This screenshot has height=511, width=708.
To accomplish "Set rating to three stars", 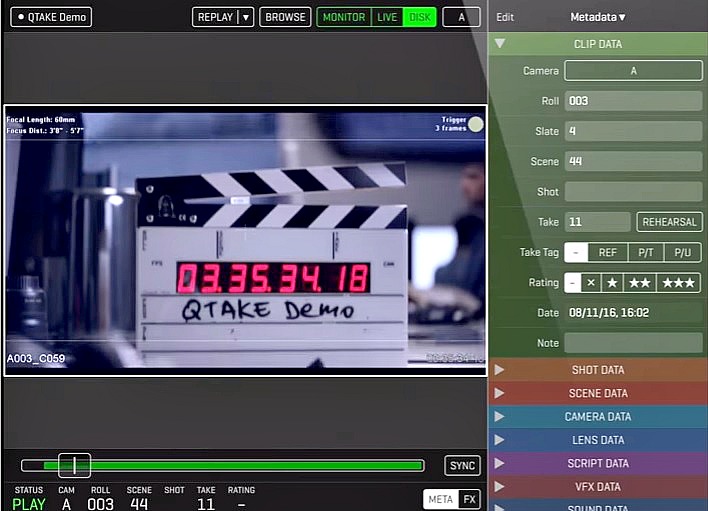I will (x=678, y=283).
